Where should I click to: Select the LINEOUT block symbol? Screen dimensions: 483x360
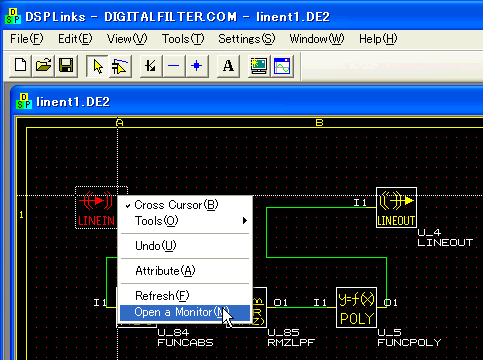point(396,207)
